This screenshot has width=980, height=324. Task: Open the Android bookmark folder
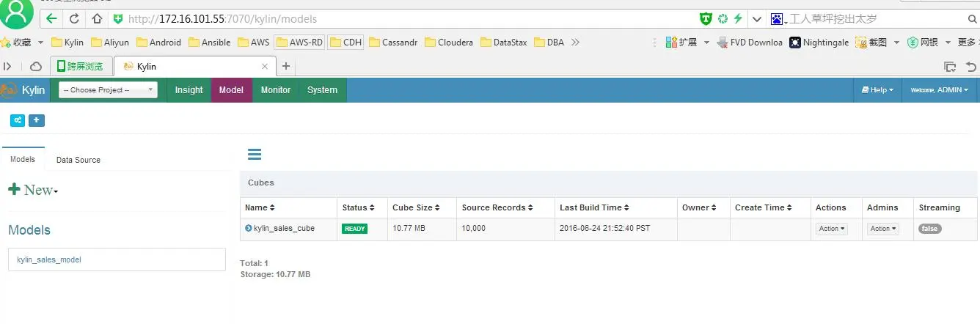(x=158, y=42)
